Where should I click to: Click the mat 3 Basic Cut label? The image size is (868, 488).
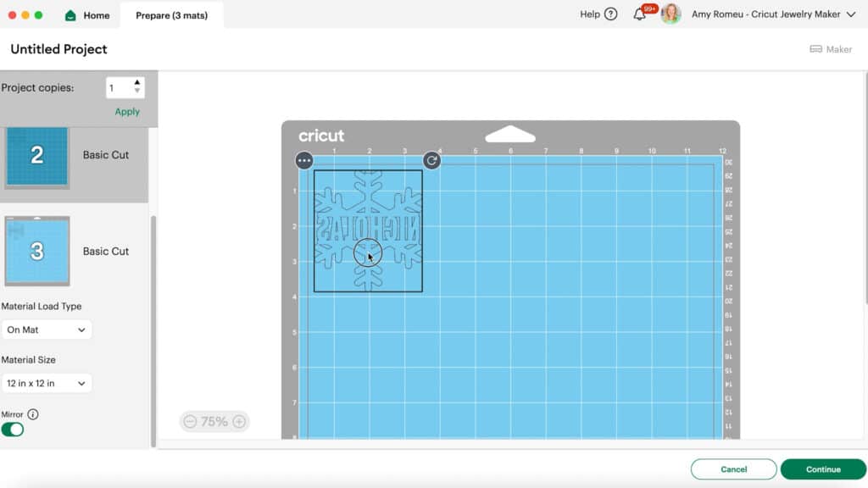pos(106,251)
